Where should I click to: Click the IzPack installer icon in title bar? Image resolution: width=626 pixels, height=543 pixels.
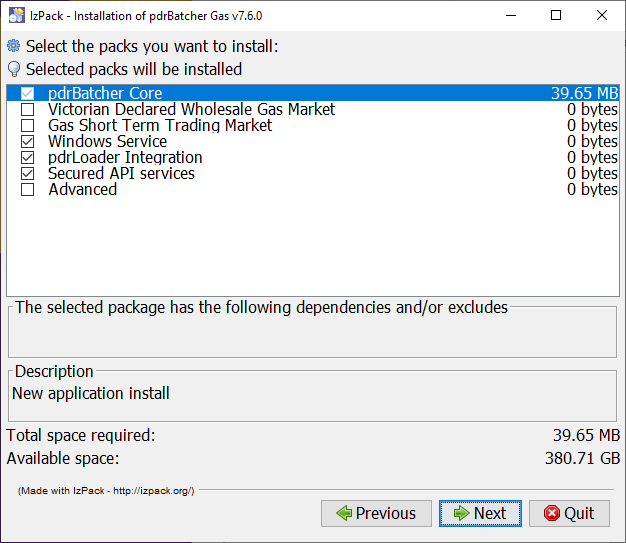click(x=17, y=16)
